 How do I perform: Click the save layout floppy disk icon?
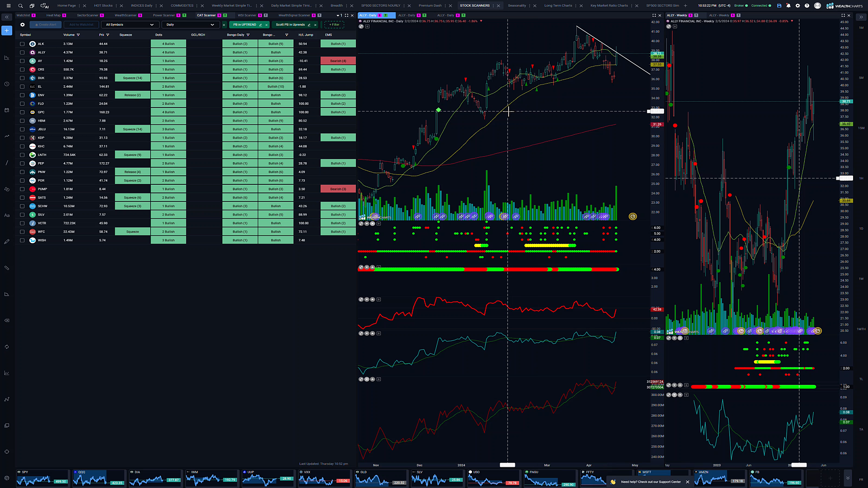779,6
